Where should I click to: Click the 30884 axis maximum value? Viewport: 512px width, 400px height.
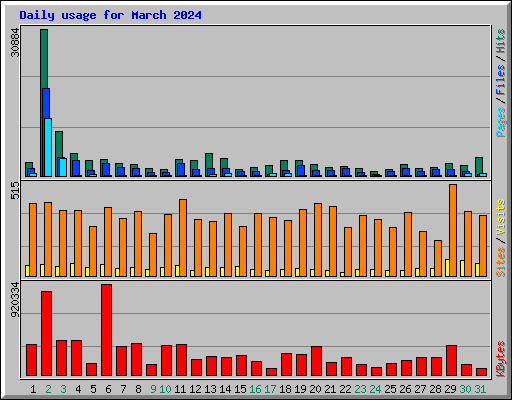tap(15, 42)
